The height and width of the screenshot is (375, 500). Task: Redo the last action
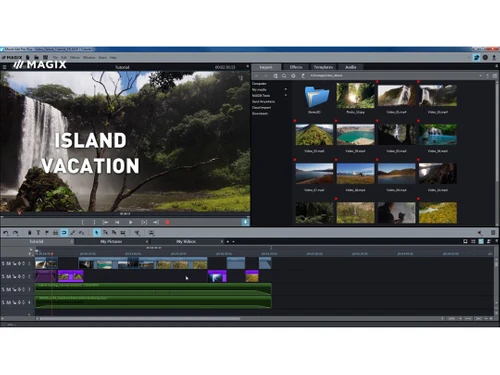point(15,233)
